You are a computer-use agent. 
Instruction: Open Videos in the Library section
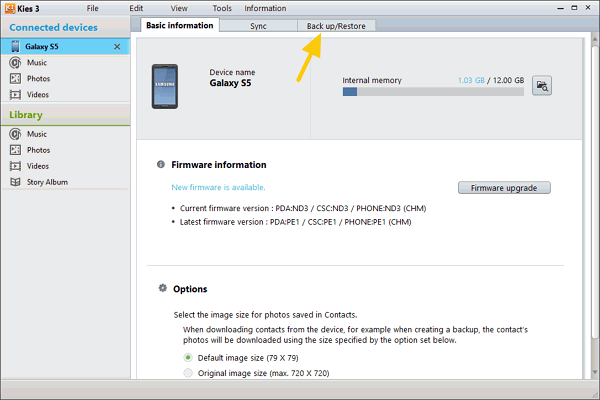coord(38,166)
